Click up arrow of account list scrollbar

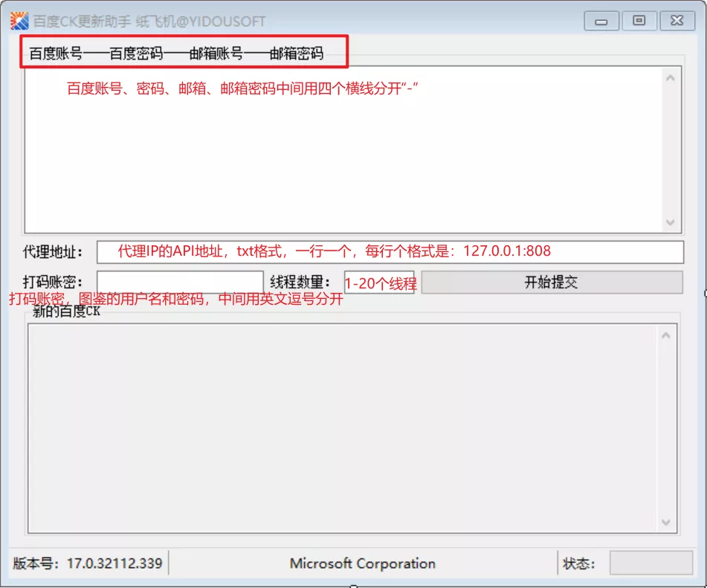[x=671, y=78]
